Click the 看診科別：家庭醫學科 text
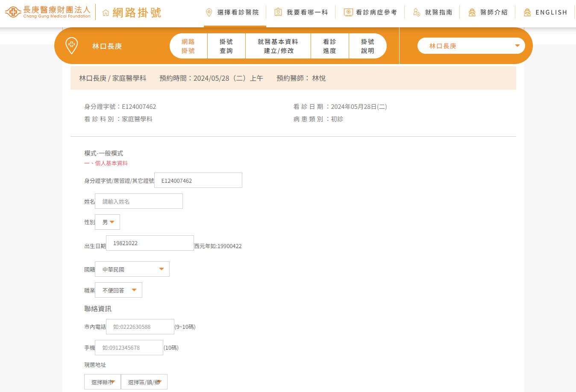The height and width of the screenshot is (392, 576). click(118, 119)
